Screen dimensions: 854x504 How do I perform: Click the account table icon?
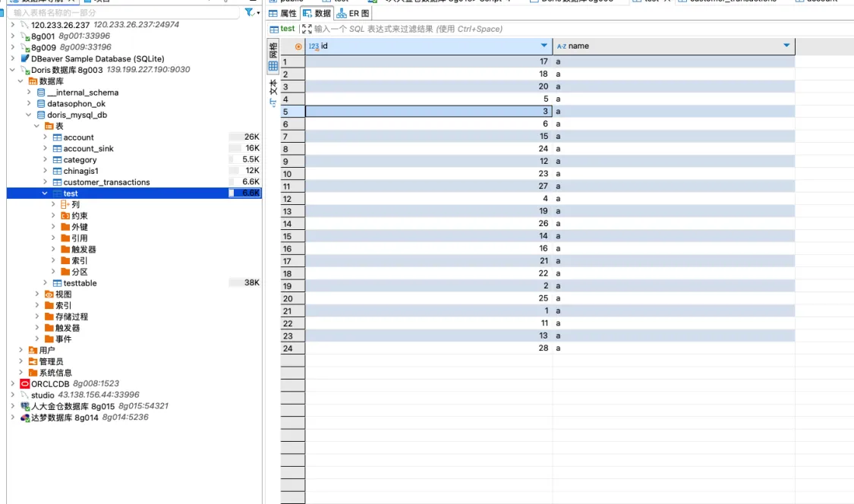[57, 137]
